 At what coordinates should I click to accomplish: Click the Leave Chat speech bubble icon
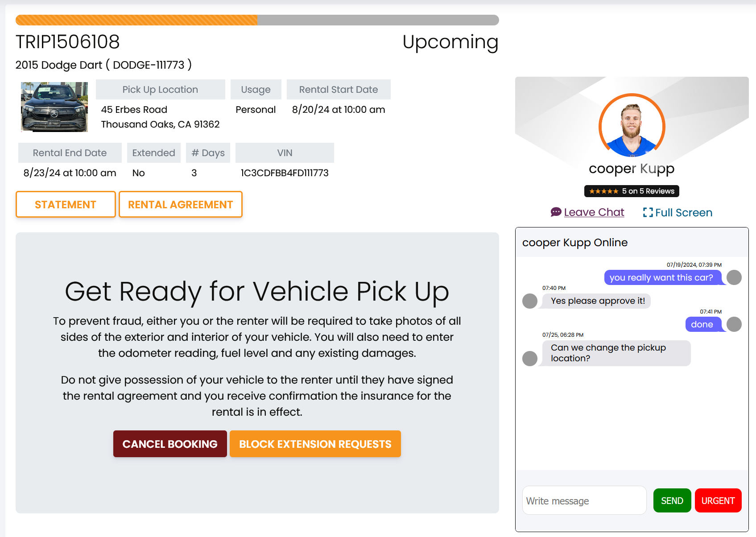click(x=556, y=212)
